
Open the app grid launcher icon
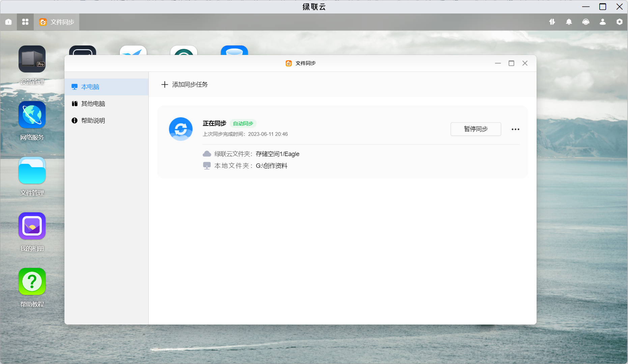25,22
